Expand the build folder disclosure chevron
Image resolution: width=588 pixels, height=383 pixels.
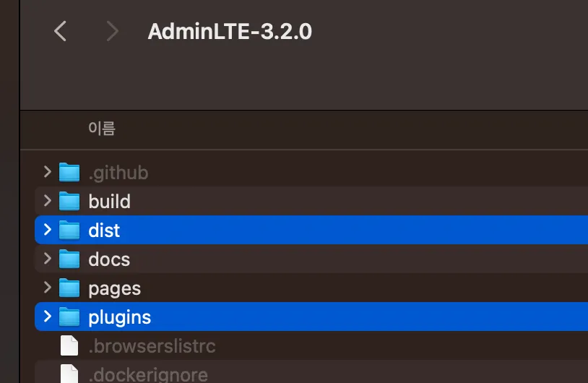point(47,201)
